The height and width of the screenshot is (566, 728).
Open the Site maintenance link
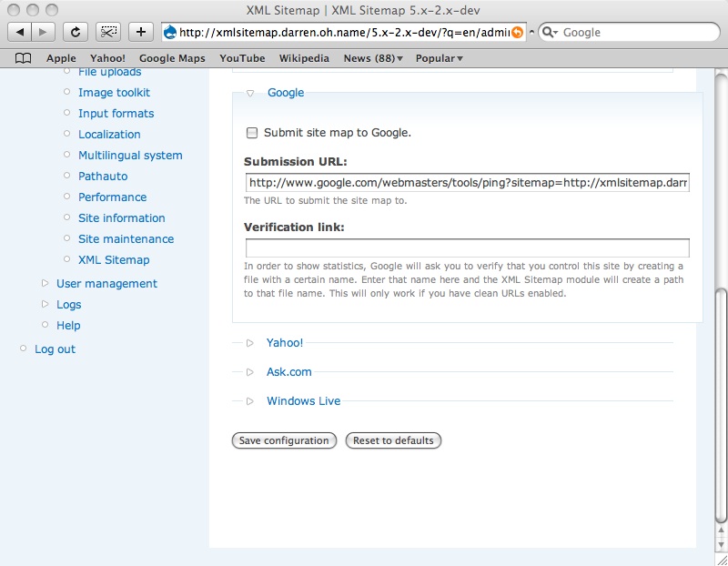[x=126, y=238]
